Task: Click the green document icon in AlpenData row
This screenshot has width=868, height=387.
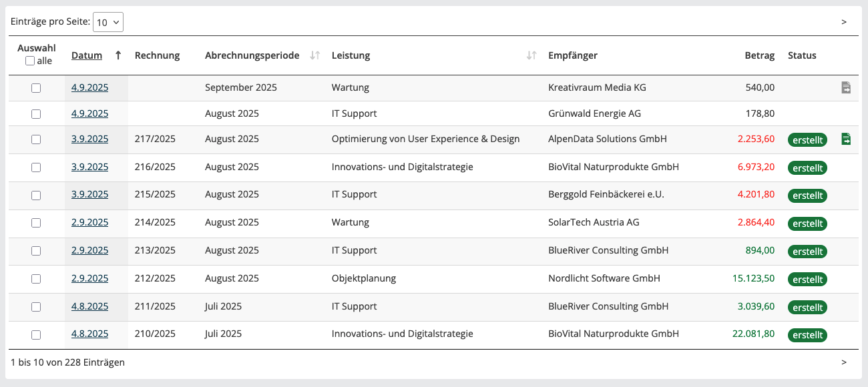Action: pos(846,139)
